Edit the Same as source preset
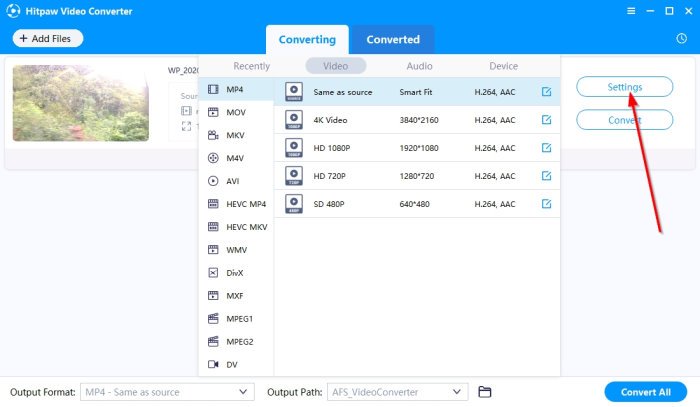This screenshot has width=700, height=407. pyautogui.click(x=546, y=92)
